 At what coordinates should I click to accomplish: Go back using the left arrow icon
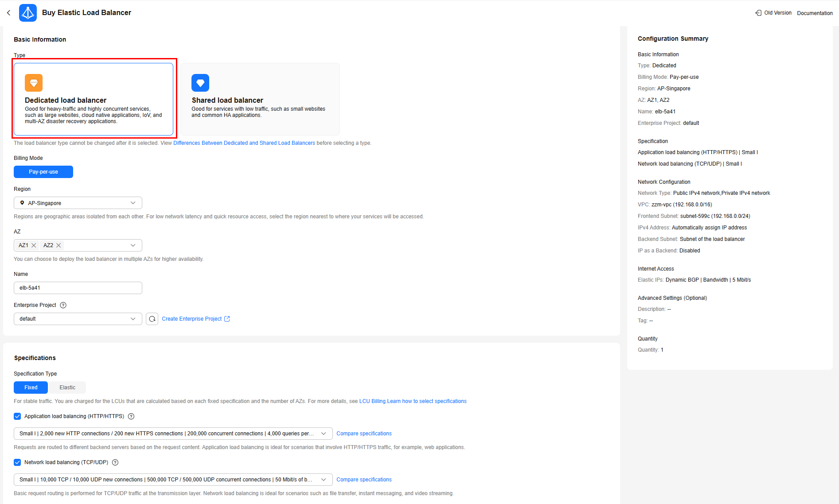[8, 13]
